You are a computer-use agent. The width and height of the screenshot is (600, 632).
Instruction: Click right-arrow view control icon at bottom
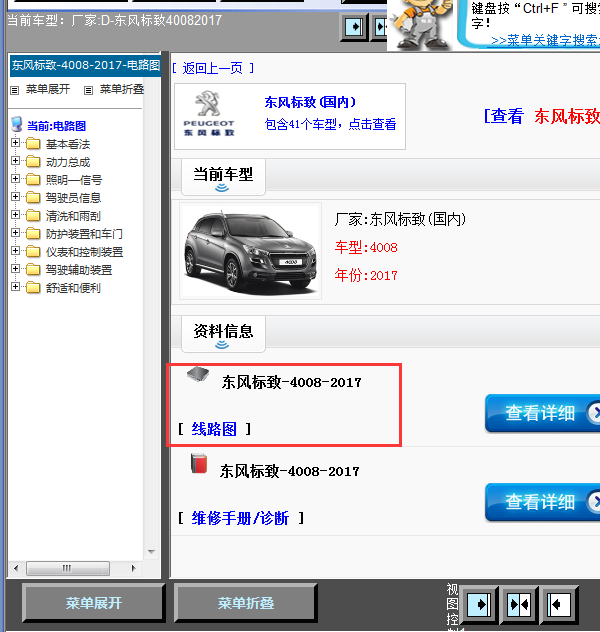[x=479, y=604]
